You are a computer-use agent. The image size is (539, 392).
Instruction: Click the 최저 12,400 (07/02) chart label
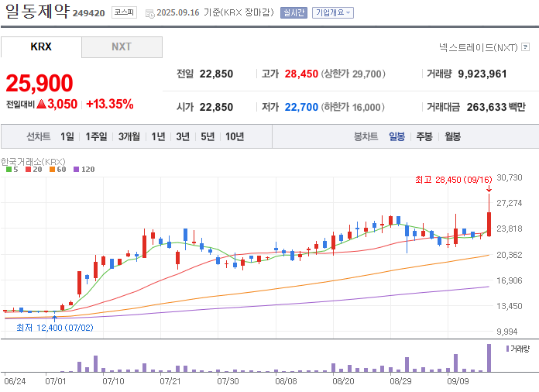point(55,328)
